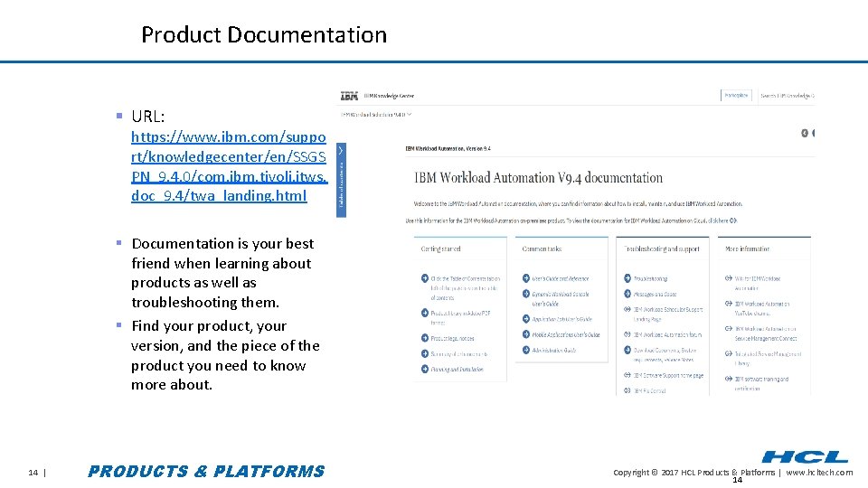868x488 pixels.
Task: Open Product library in Adobe PDF format
Action: pyautogui.click(x=460, y=317)
